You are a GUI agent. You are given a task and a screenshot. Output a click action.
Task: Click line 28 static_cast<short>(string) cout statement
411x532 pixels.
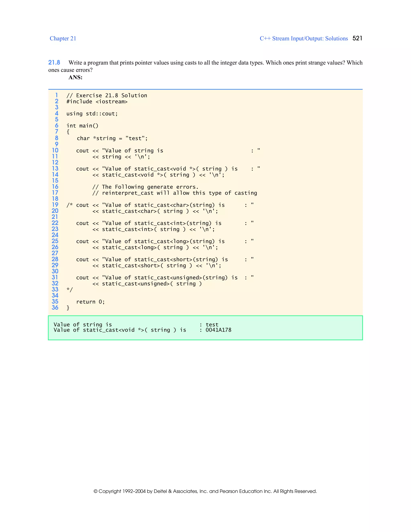click(x=165, y=260)
